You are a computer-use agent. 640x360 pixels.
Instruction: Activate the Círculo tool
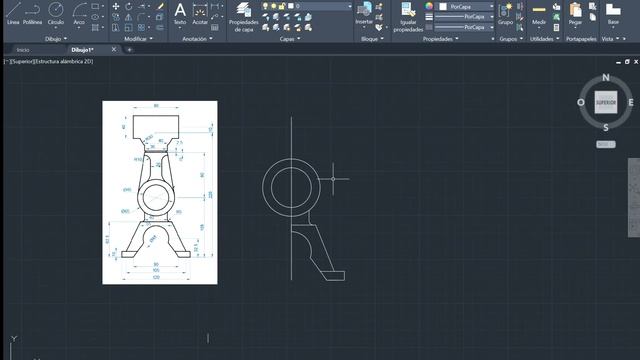point(56,12)
